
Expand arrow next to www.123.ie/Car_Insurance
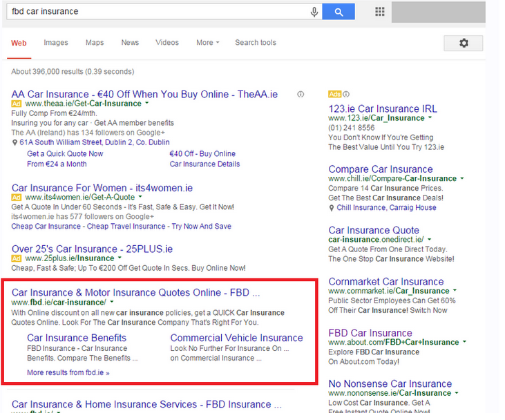[430, 118]
